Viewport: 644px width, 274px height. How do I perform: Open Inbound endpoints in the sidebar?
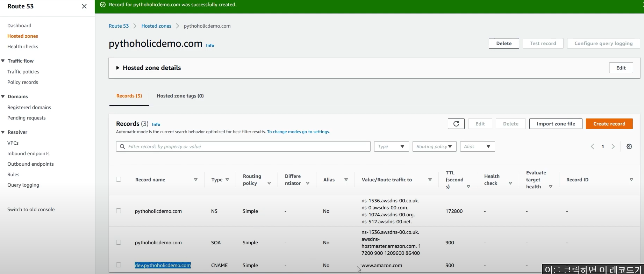coord(28,153)
